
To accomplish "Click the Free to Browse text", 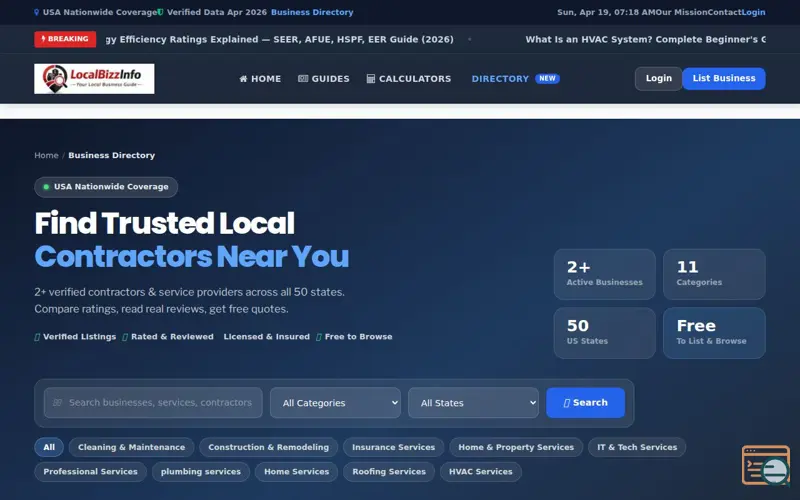I will 358,337.
